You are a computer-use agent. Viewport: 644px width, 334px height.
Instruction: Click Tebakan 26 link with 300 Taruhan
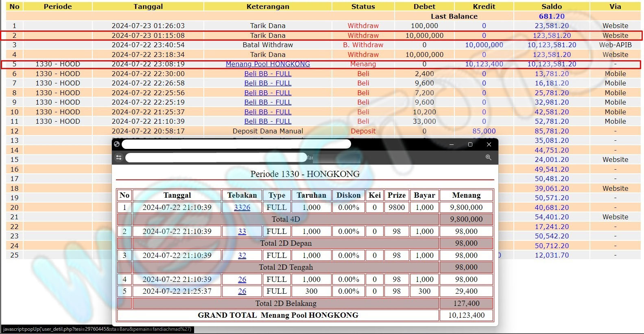242,291
